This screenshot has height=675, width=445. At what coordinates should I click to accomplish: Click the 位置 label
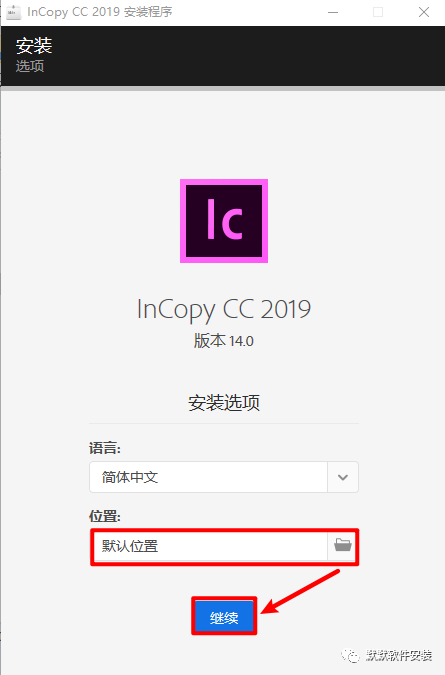(x=105, y=516)
